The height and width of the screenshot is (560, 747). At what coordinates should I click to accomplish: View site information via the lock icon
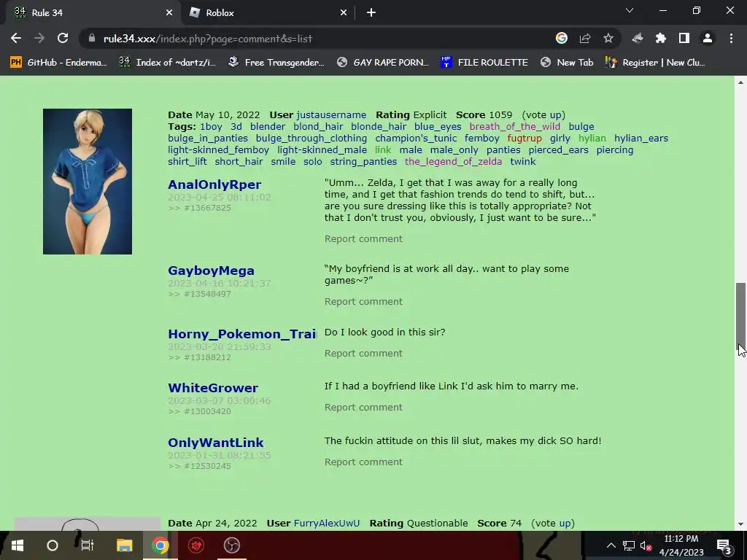pyautogui.click(x=91, y=38)
